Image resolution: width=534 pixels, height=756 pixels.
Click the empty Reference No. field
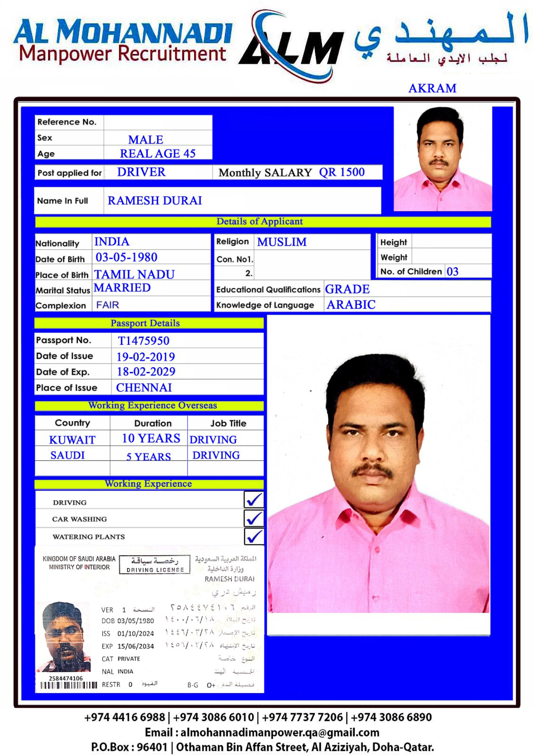158,122
